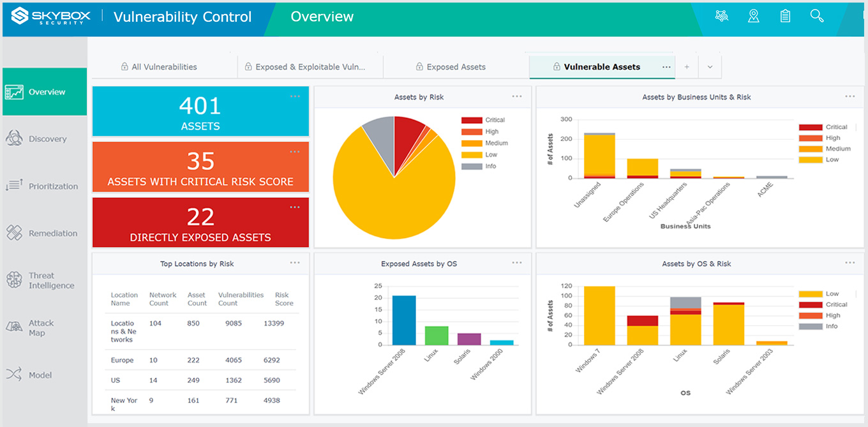Click the network analysis icon in header
This screenshot has width=868, height=427.
coord(722,17)
